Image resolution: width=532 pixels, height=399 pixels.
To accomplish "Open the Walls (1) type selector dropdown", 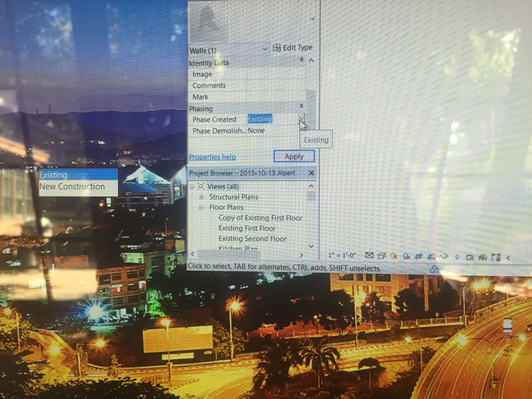I will pyautogui.click(x=265, y=49).
